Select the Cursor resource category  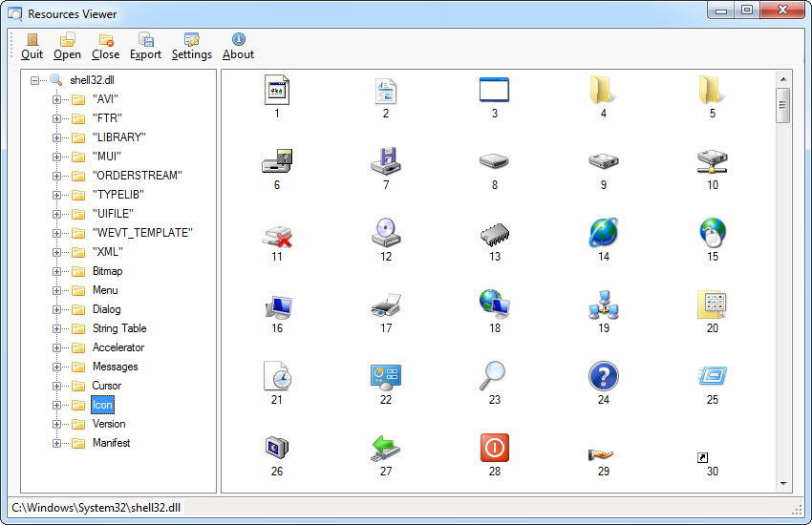[x=107, y=386]
